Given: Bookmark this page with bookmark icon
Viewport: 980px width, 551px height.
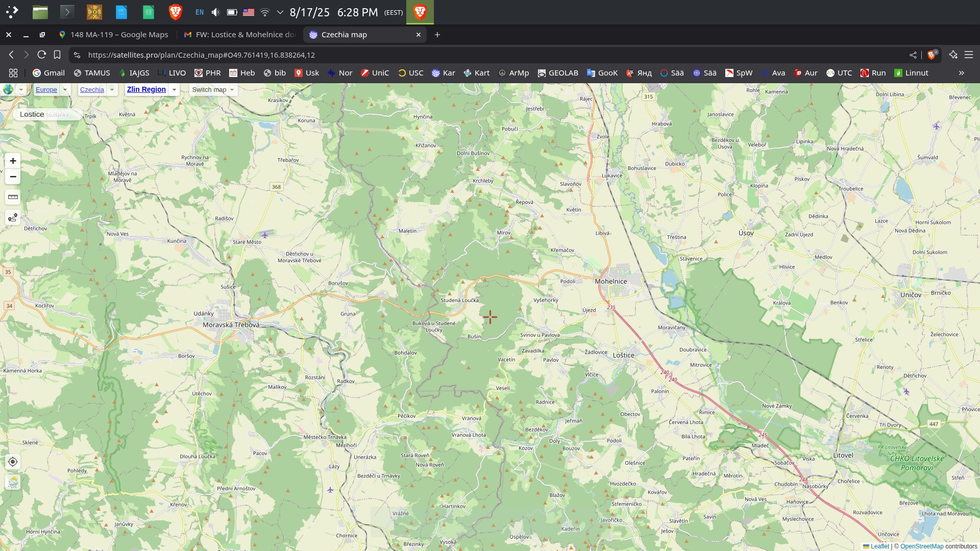Looking at the screenshot, I should [57, 55].
